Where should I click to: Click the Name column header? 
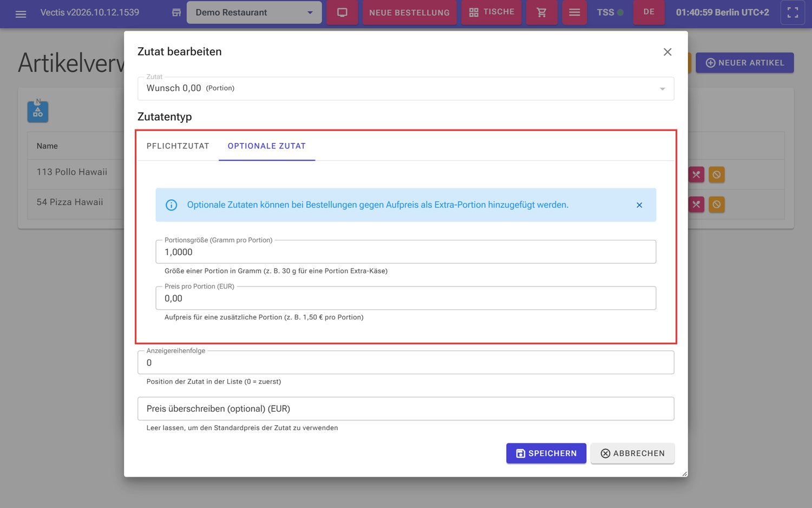47,146
